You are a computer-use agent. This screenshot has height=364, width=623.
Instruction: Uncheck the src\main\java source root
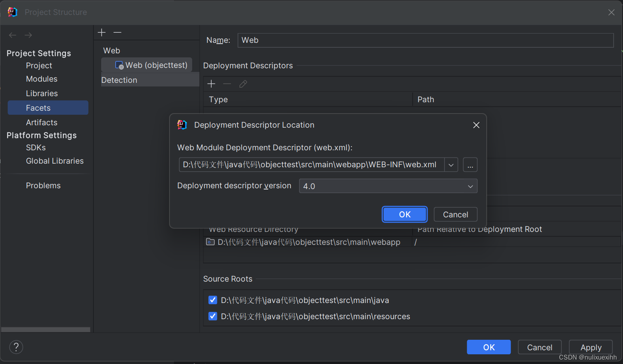213,300
